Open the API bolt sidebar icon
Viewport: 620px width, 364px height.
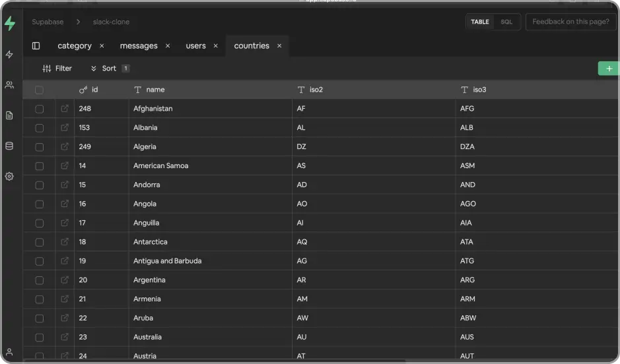(x=9, y=55)
